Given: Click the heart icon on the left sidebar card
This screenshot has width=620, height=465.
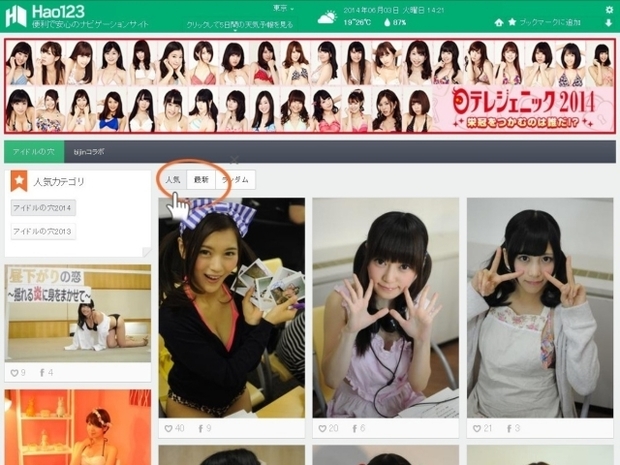Looking at the screenshot, I should (x=14, y=373).
